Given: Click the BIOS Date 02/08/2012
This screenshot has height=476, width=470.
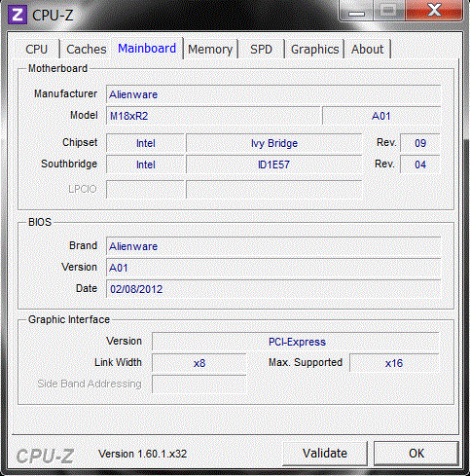Looking at the screenshot, I should click(273, 289).
